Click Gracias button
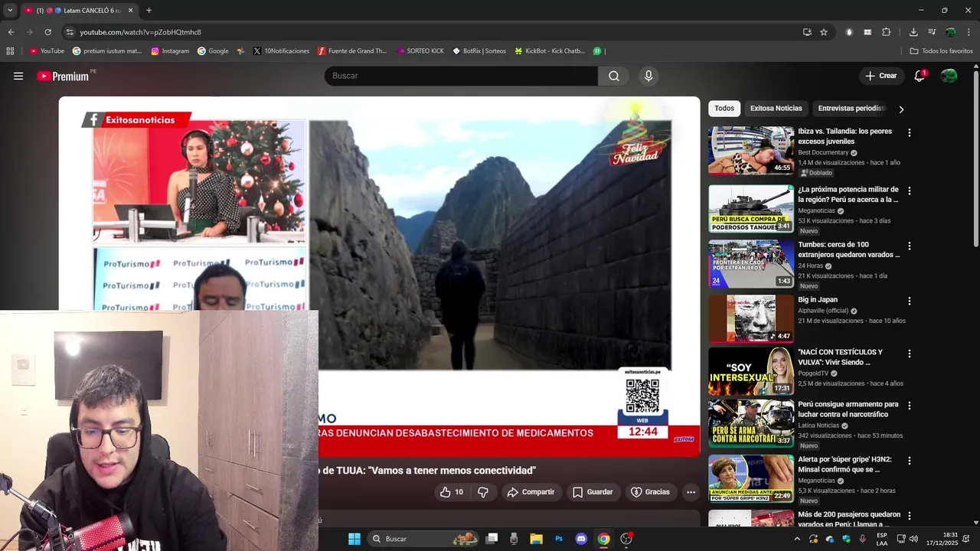The width and height of the screenshot is (980, 551). [650, 492]
